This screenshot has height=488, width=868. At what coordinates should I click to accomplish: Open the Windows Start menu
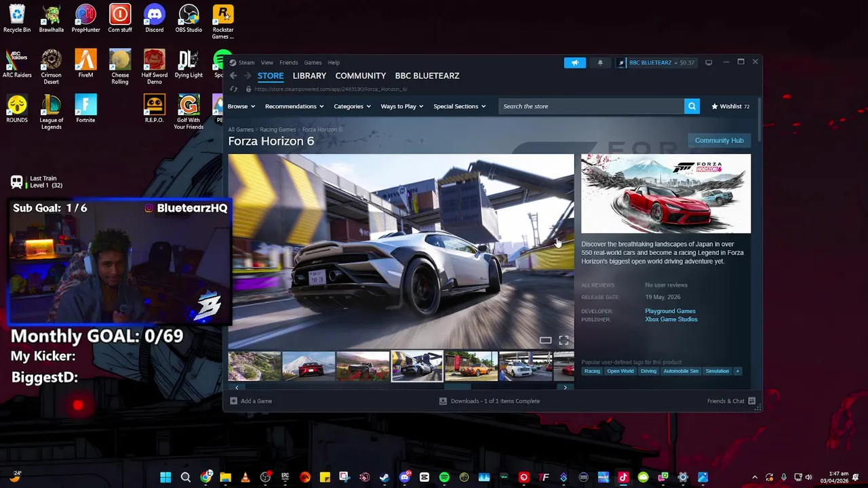coord(165,477)
